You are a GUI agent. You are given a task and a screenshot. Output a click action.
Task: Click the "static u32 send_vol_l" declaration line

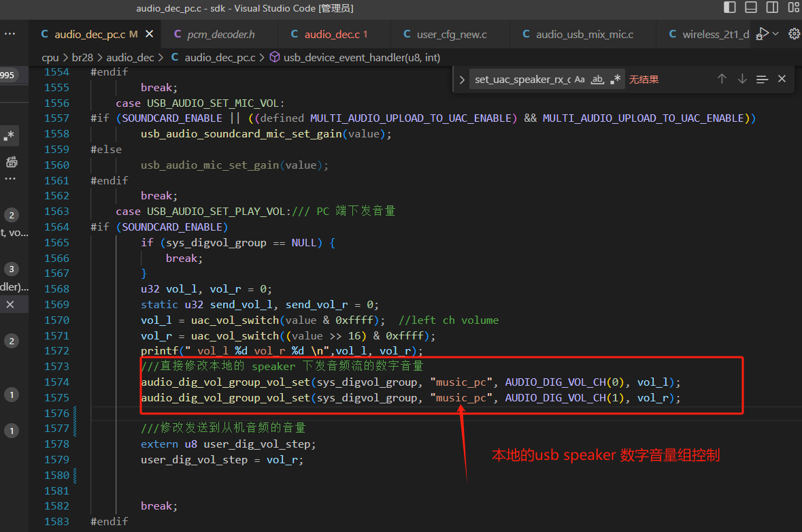click(x=260, y=305)
